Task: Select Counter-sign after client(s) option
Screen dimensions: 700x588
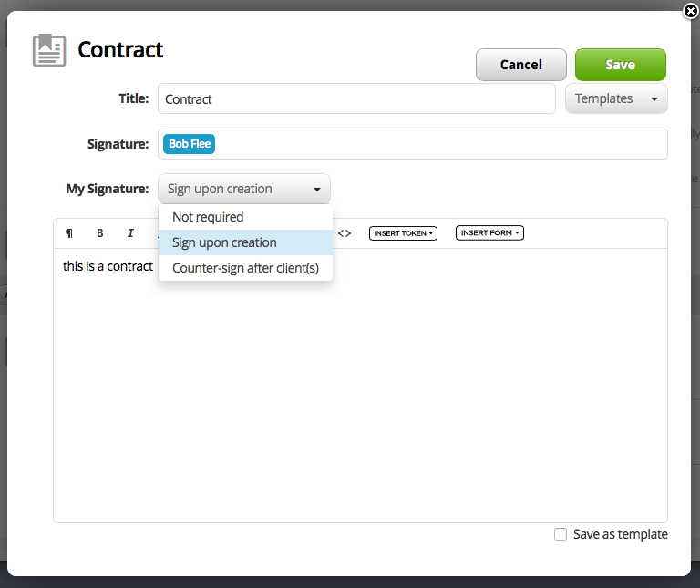Action: pos(245,268)
